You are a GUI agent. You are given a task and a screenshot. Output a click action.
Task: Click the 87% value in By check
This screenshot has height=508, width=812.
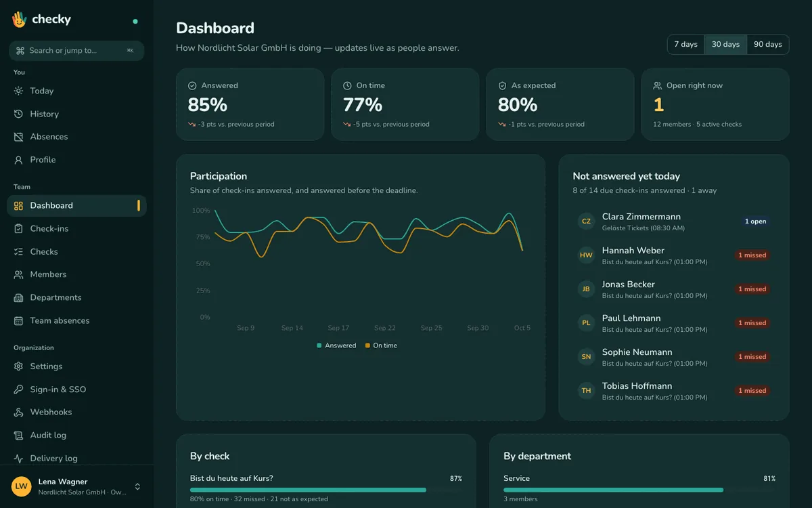456,479
